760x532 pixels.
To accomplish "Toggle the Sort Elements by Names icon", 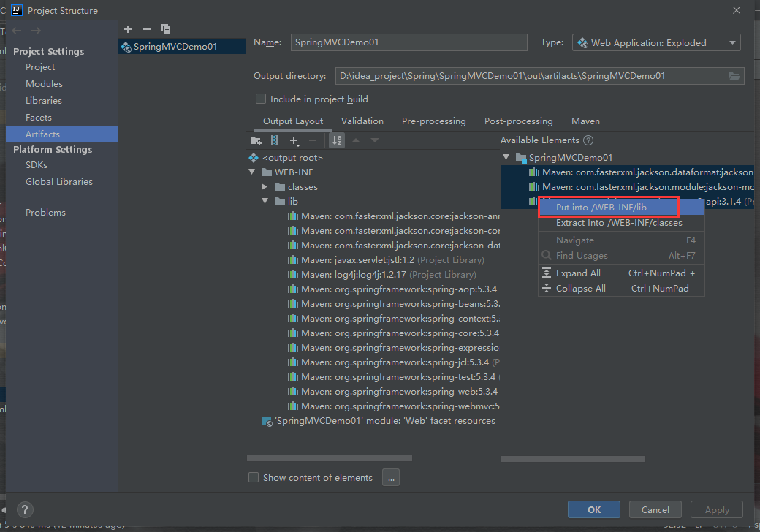I will click(x=337, y=140).
